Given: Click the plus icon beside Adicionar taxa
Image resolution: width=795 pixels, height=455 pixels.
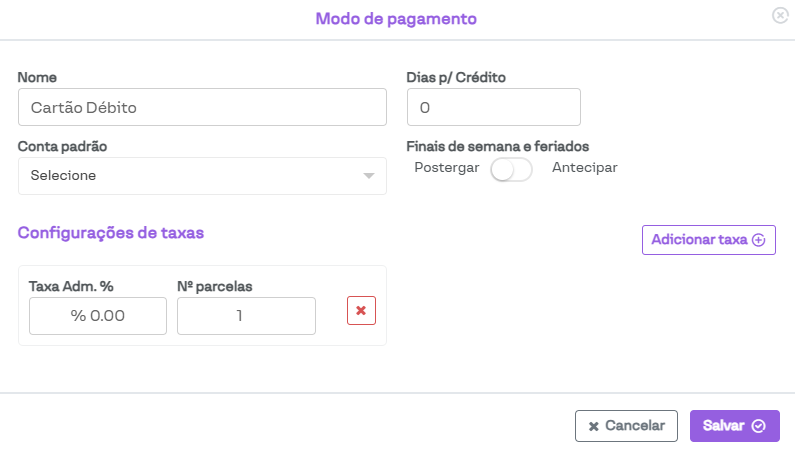Looking at the screenshot, I should click(758, 240).
